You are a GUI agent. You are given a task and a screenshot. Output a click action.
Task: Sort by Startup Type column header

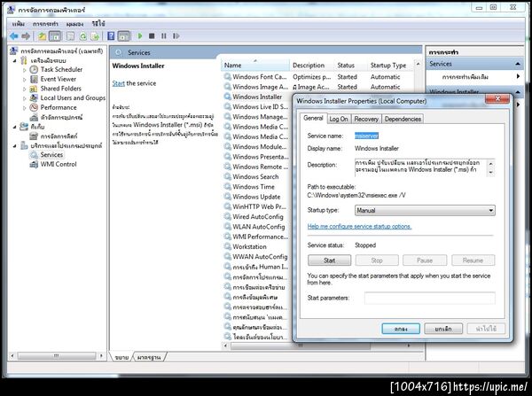390,65
